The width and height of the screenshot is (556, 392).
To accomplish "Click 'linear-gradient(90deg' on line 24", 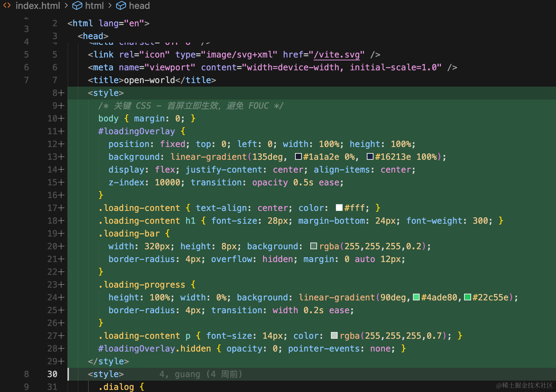I will click(x=352, y=298).
